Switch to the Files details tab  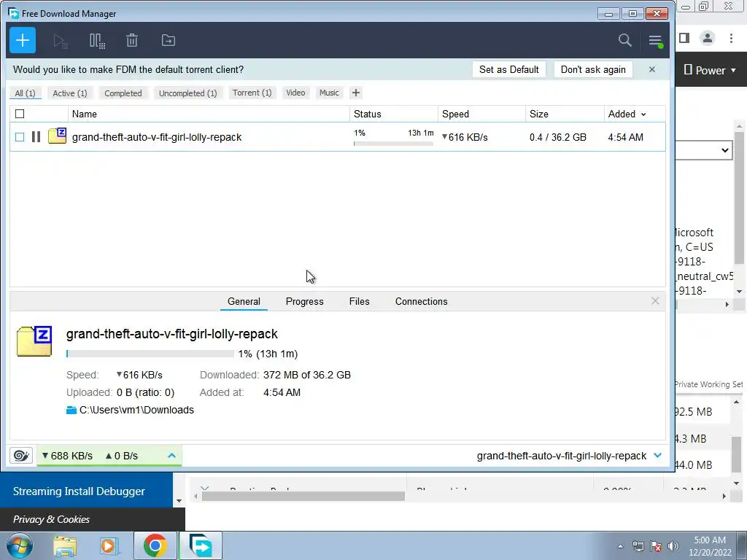[359, 301]
